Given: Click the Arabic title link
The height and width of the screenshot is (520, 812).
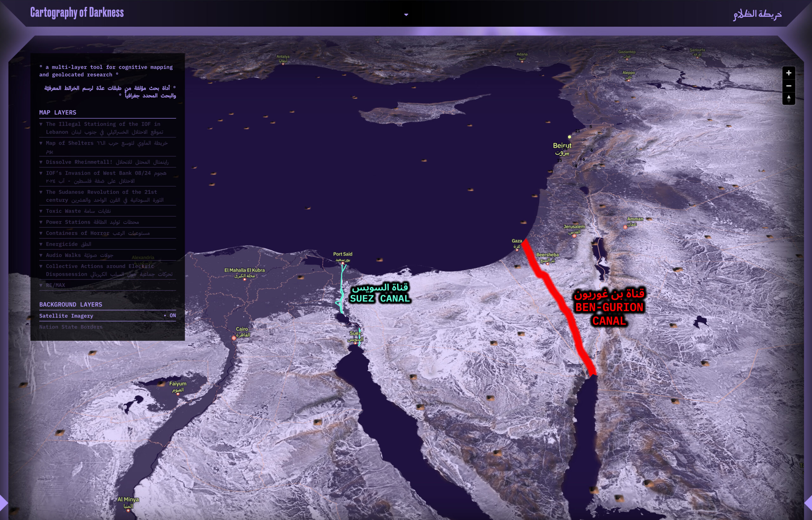Looking at the screenshot, I should click(757, 14).
